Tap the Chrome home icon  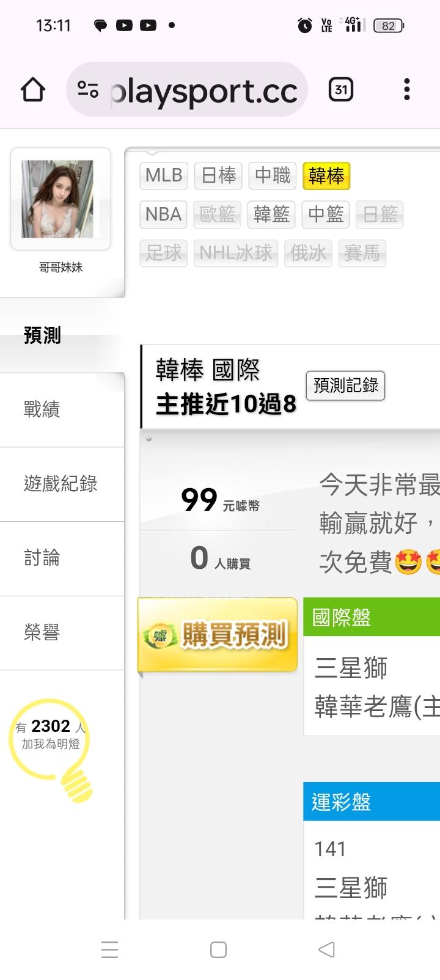33,90
